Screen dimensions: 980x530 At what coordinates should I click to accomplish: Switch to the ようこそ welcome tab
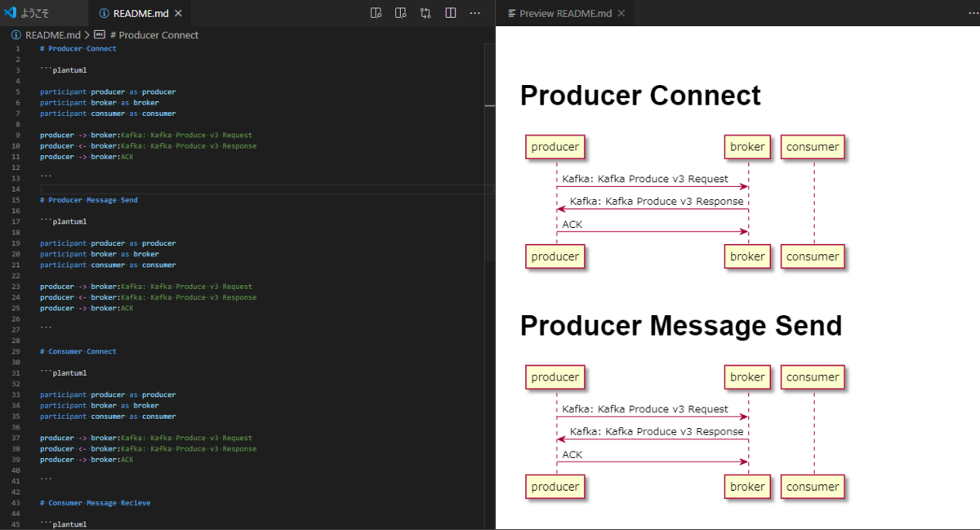(x=45, y=13)
